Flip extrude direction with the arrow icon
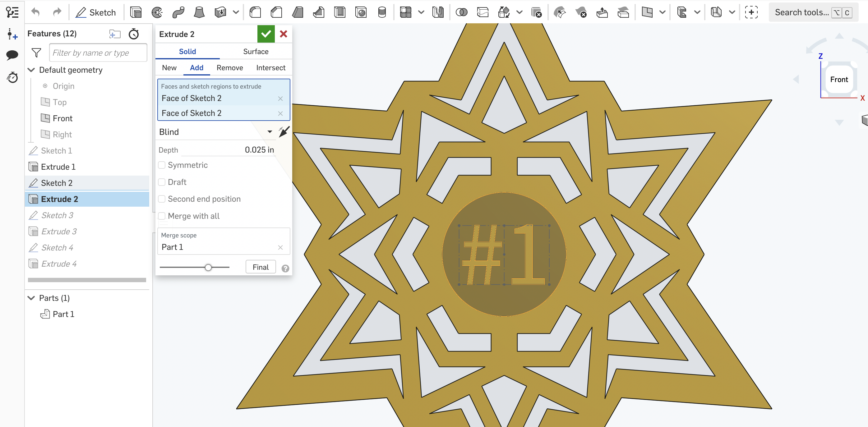 pyautogui.click(x=284, y=132)
